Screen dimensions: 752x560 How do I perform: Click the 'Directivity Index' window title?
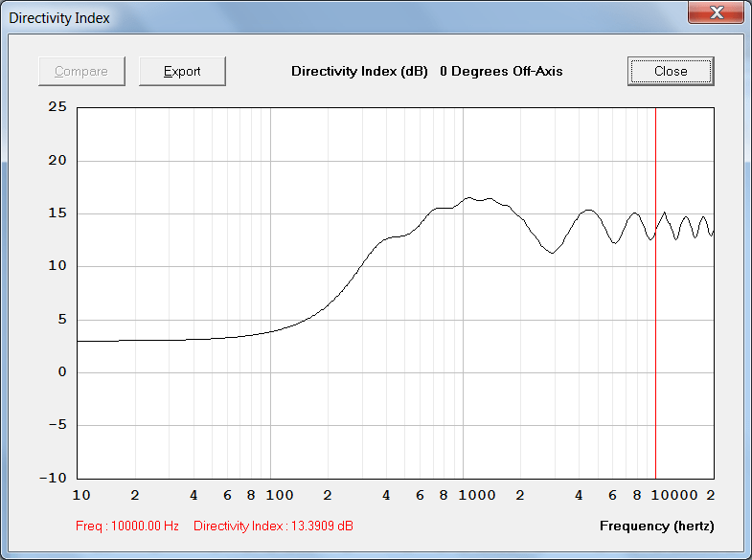(59, 18)
